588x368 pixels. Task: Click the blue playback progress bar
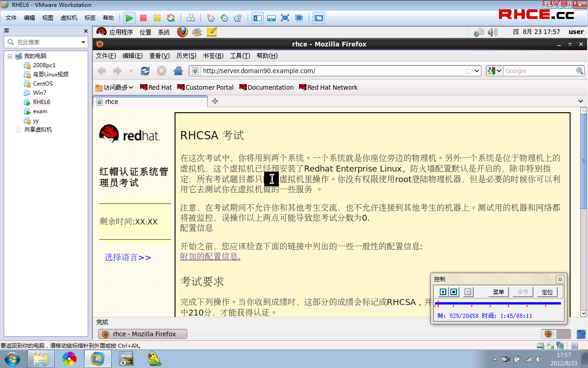tap(498, 303)
